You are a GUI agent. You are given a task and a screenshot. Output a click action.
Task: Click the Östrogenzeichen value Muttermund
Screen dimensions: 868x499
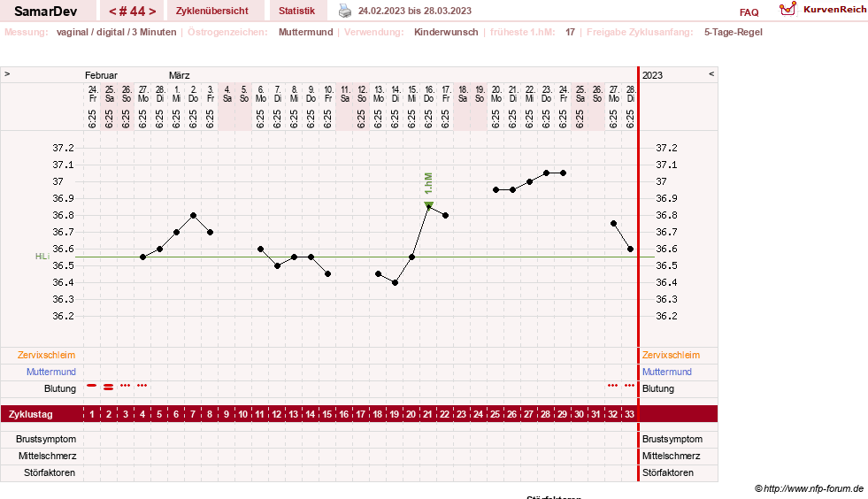[305, 32]
